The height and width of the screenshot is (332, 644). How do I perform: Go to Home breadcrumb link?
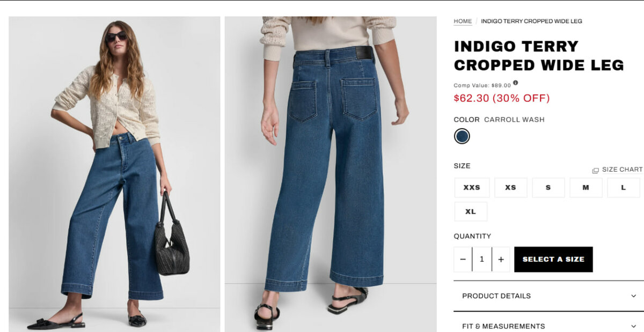coord(463,21)
